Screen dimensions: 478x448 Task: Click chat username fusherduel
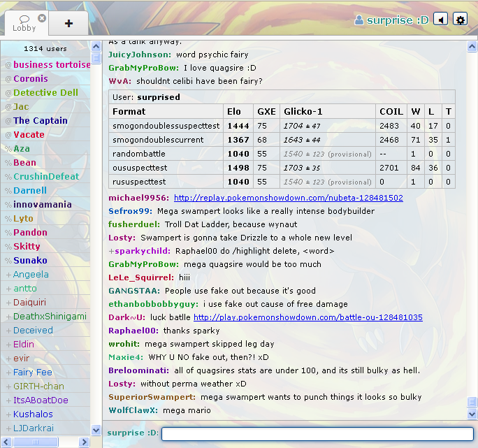[x=134, y=224]
